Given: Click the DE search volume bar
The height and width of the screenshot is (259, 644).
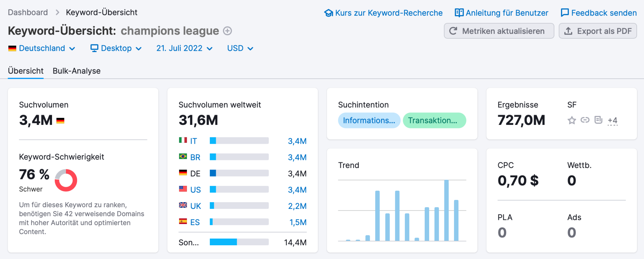Looking at the screenshot, I should (239, 173).
